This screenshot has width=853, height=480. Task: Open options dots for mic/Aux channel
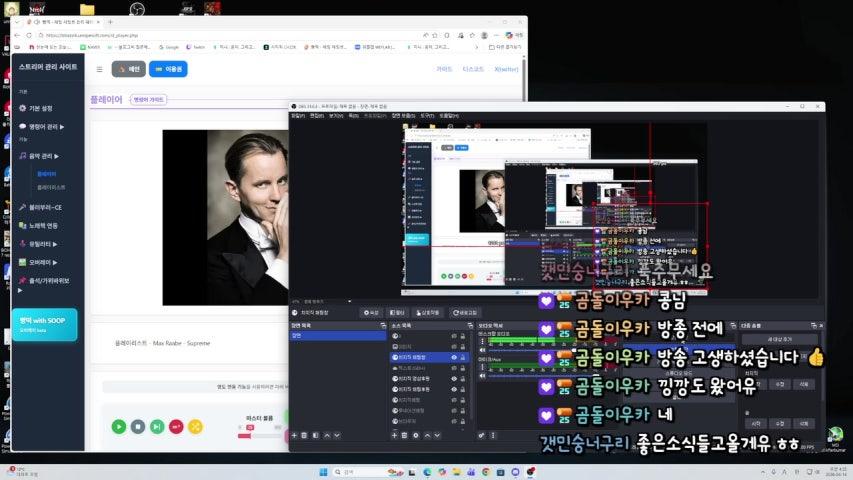click(482, 367)
